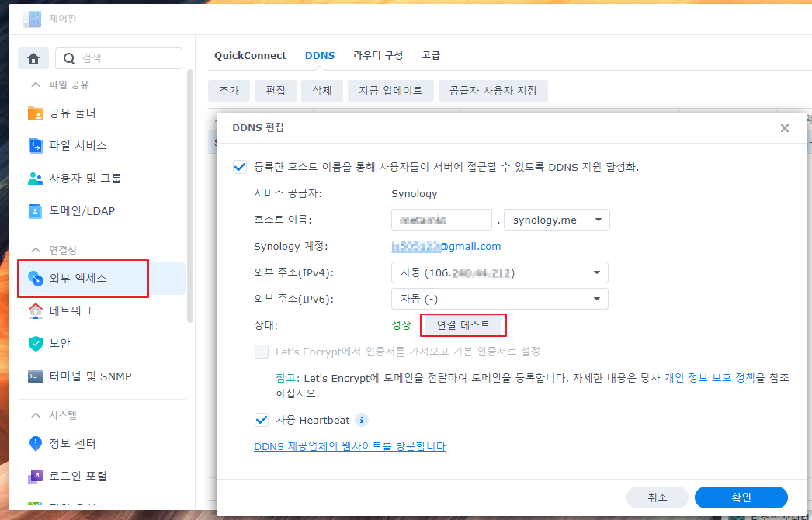Toggle Let's Encrypt certificate checkbox
812x520 pixels.
(262, 352)
